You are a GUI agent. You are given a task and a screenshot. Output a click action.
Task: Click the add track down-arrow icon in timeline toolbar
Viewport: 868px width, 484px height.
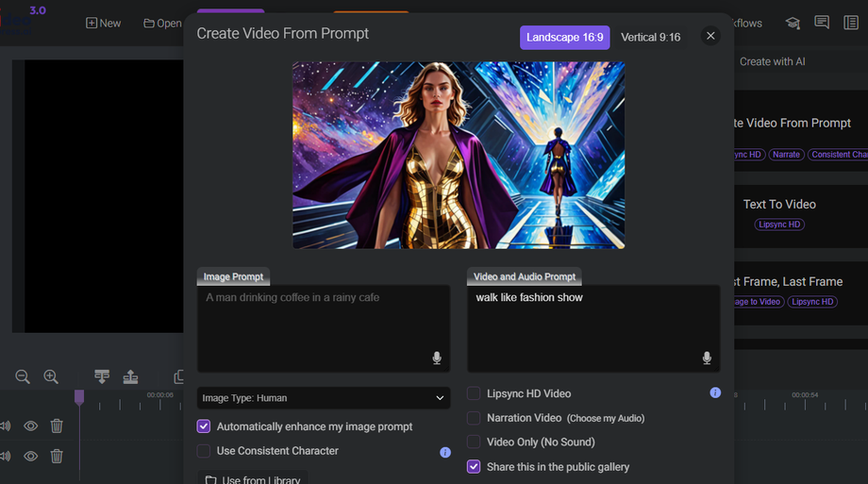point(102,376)
